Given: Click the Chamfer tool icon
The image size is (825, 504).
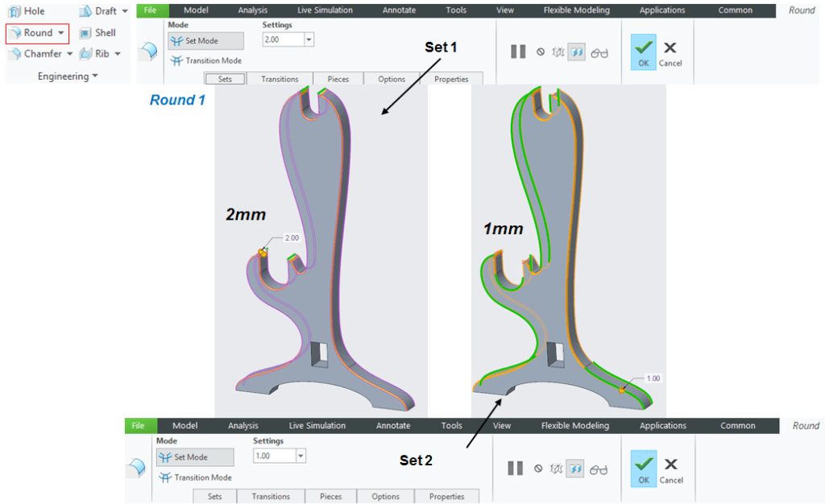Looking at the screenshot, I should [15, 54].
